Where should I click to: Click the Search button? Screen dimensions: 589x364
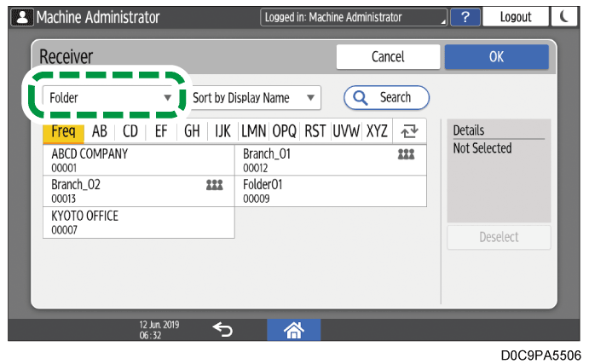coord(386,98)
